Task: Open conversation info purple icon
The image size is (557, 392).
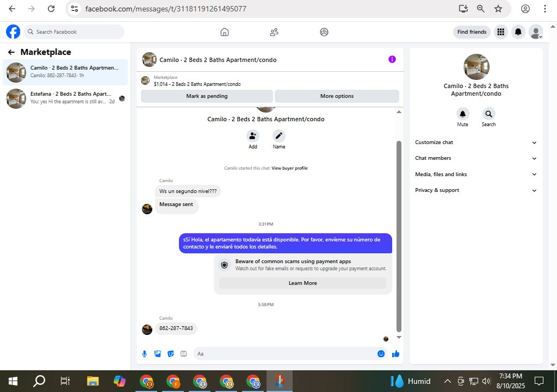Action: tap(392, 59)
